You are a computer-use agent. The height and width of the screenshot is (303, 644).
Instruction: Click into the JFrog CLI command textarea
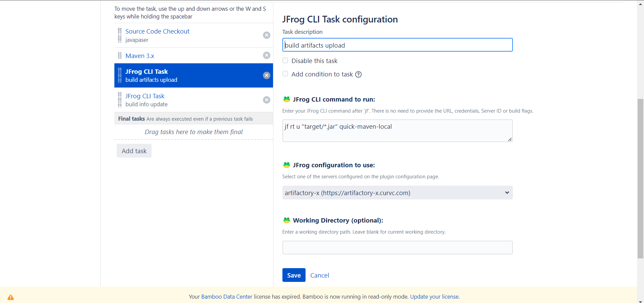tap(397, 131)
